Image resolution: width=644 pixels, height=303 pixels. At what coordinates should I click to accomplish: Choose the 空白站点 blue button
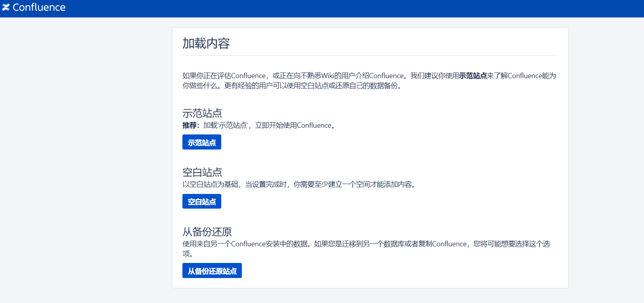(x=202, y=201)
